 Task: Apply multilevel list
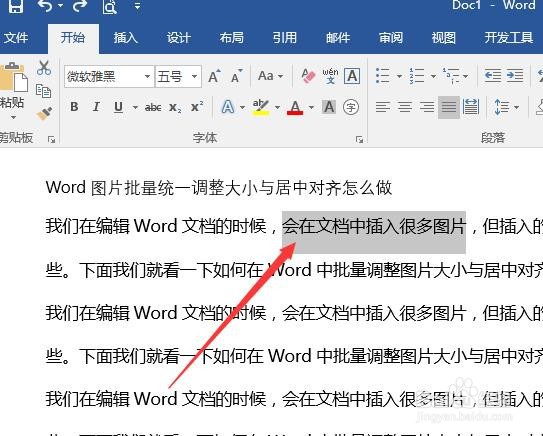tap(451, 76)
